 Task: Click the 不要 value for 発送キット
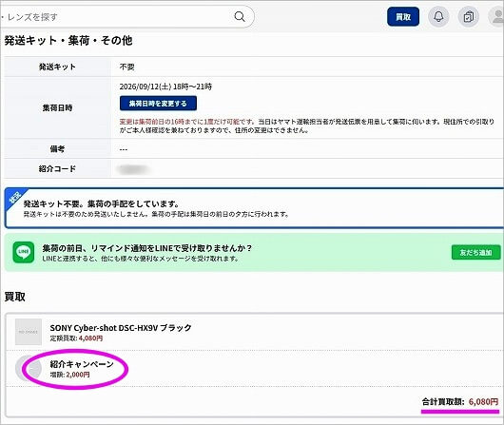127,67
